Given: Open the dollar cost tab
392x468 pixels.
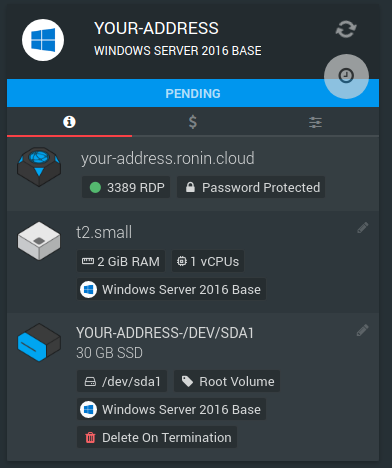Looking at the screenshot, I should coord(193,122).
